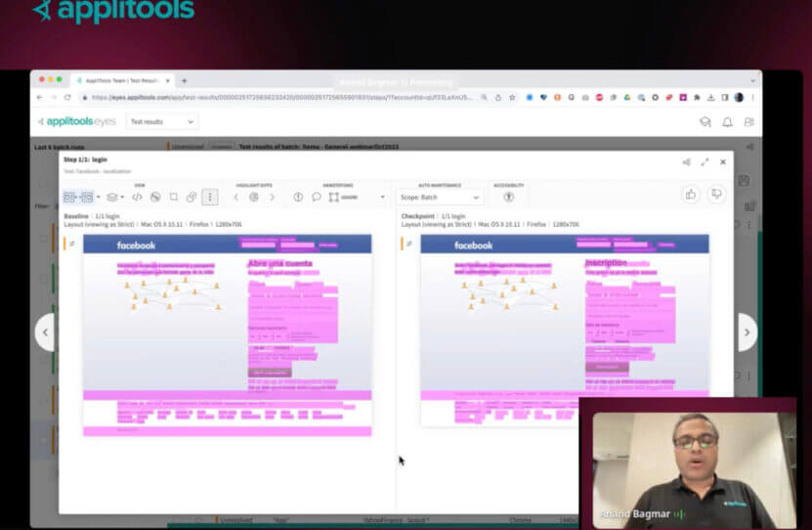Select the Applitools Team Test Results browser tab
812x530 pixels.
pos(123,81)
